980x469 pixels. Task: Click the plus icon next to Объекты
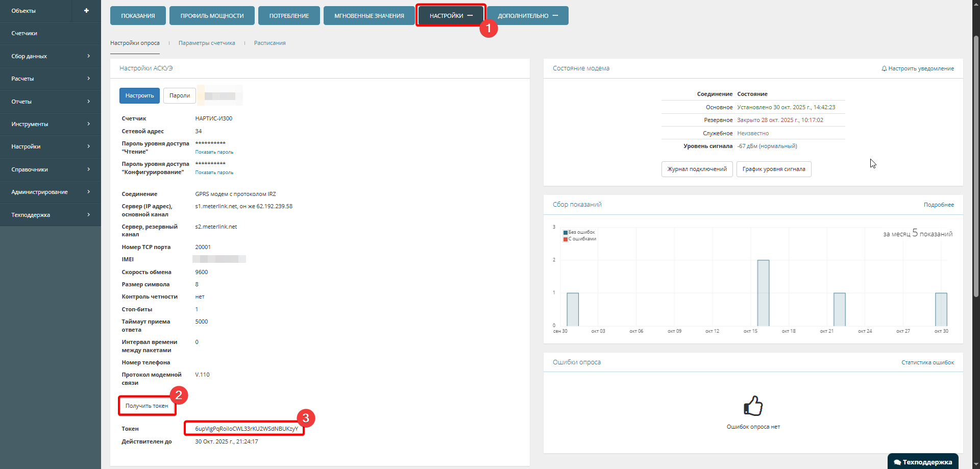86,11
